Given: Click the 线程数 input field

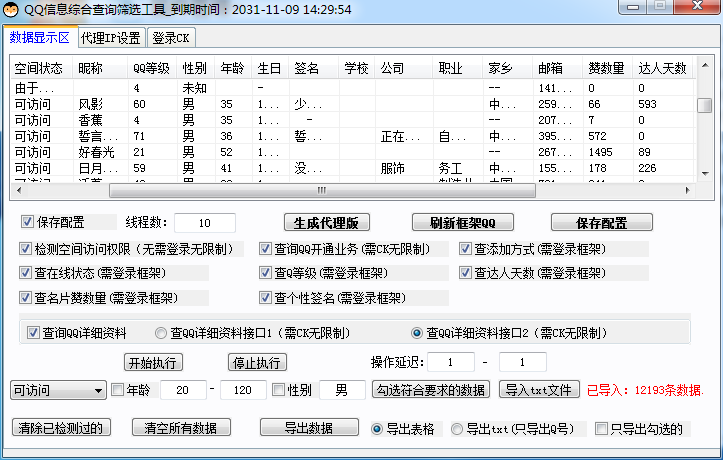Looking at the screenshot, I should pyautogui.click(x=205, y=223).
